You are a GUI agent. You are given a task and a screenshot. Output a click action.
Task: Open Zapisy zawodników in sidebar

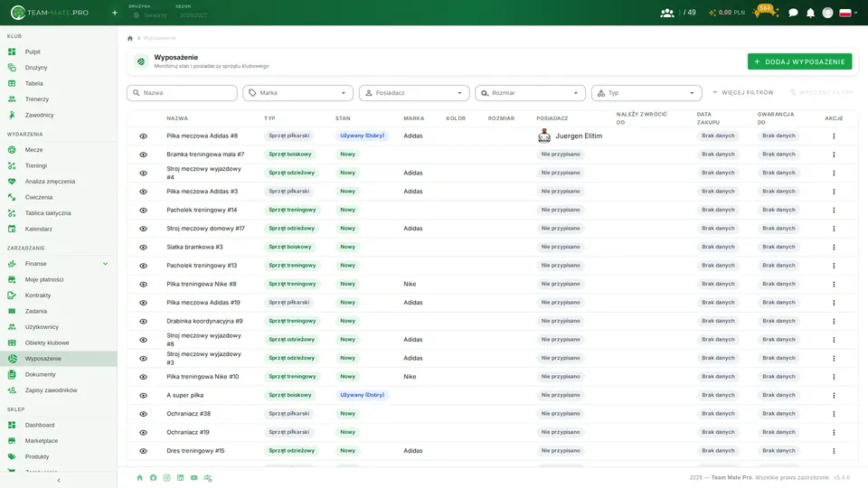58,390
